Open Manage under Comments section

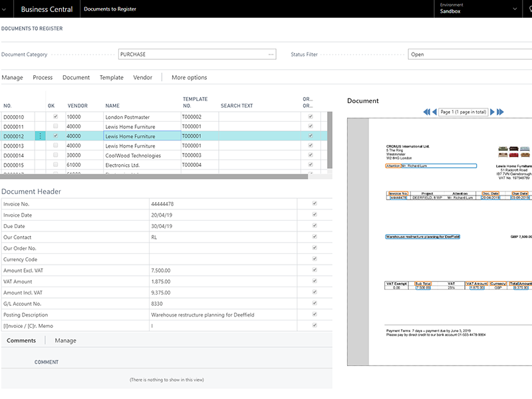click(65, 340)
